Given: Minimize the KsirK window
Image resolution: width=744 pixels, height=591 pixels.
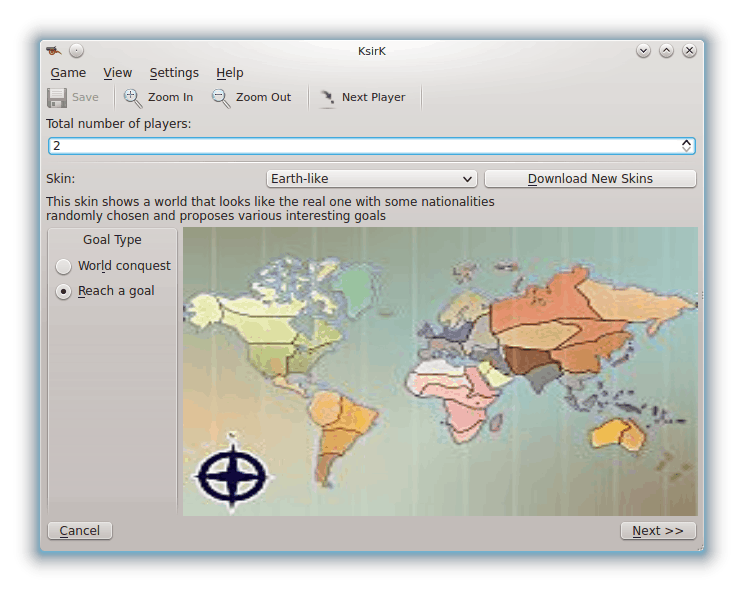Looking at the screenshot, I should pos(643,50).
